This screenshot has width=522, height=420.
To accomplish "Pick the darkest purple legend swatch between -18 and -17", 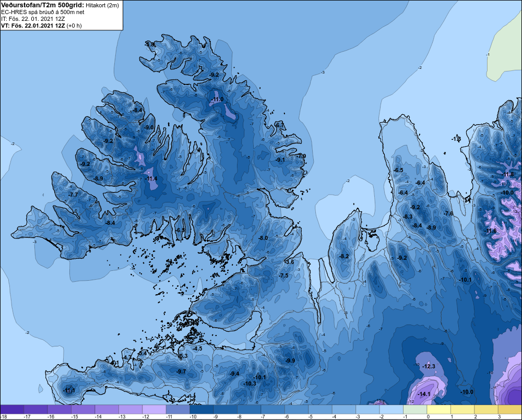I will (x=12, y=409).
